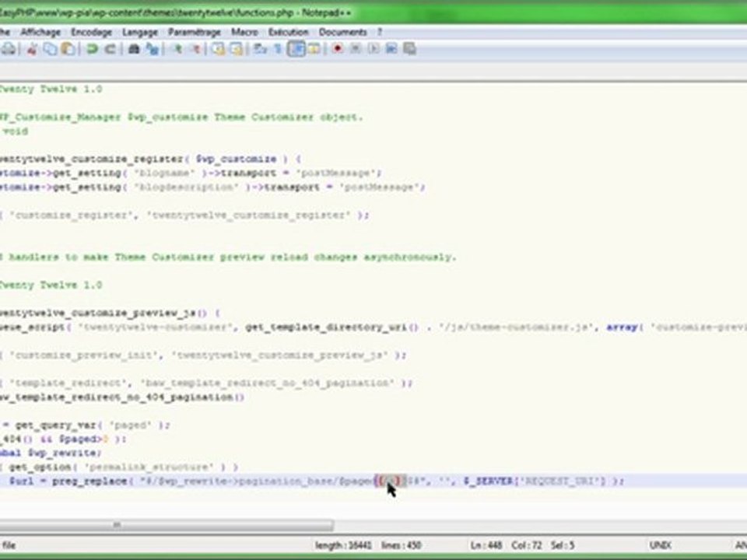Open the Paramétrage menu

pyautogui.click(x=195, y=32)
